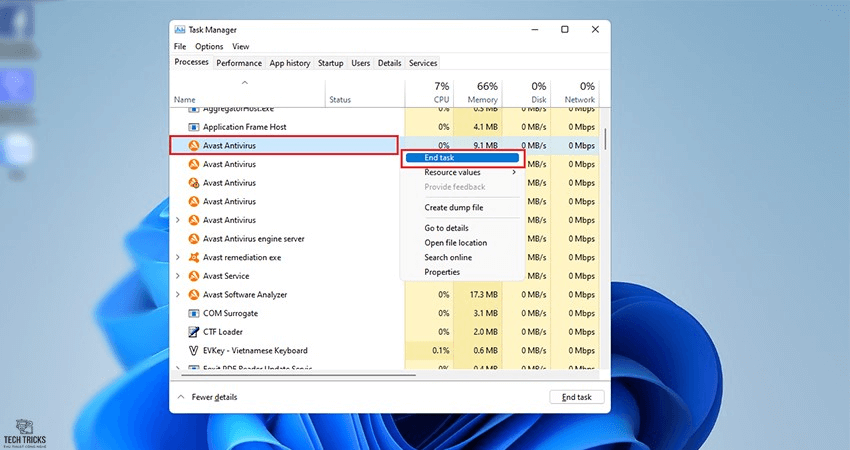Collapse view with the Fewer details chevron
This screenshot has width=850, height=450.
[x=181, y=397]
